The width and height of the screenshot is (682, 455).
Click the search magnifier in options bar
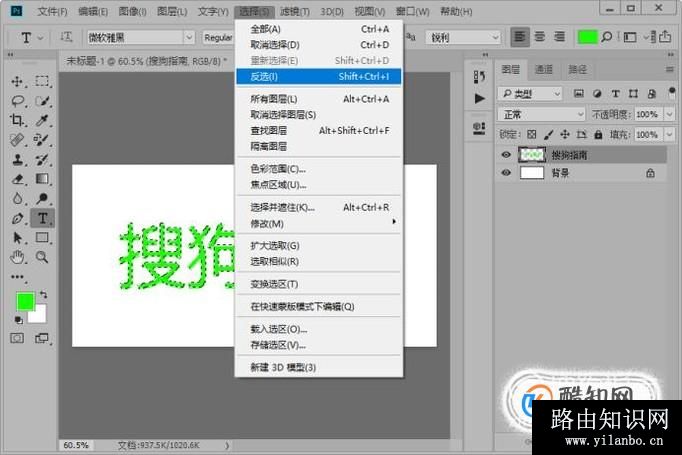pos(606,37)
